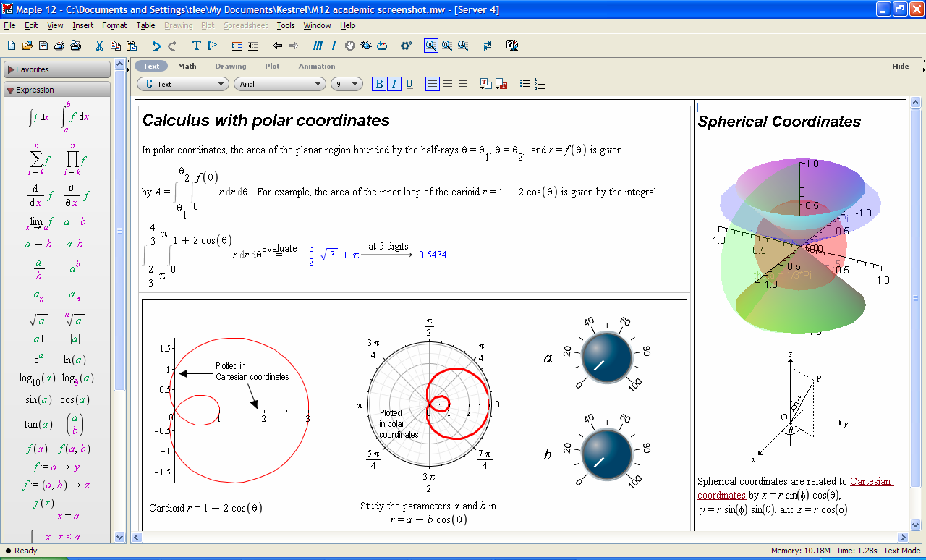Toggle underline formatting

point(409,84)
